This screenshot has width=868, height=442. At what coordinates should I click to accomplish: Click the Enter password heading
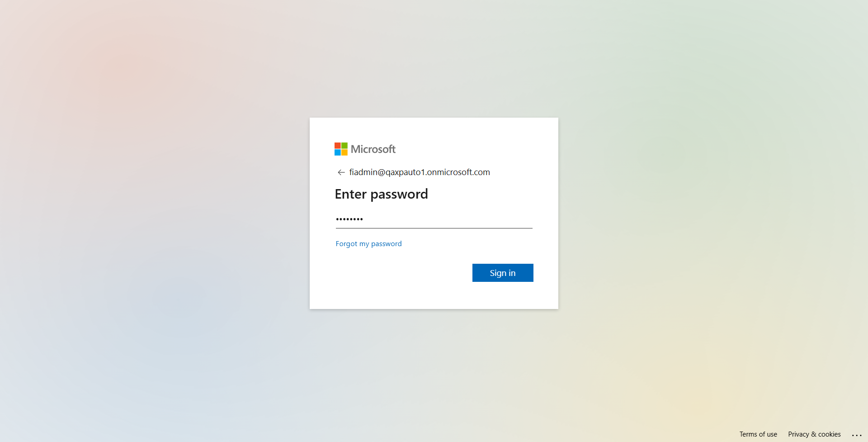click(381, 194)
